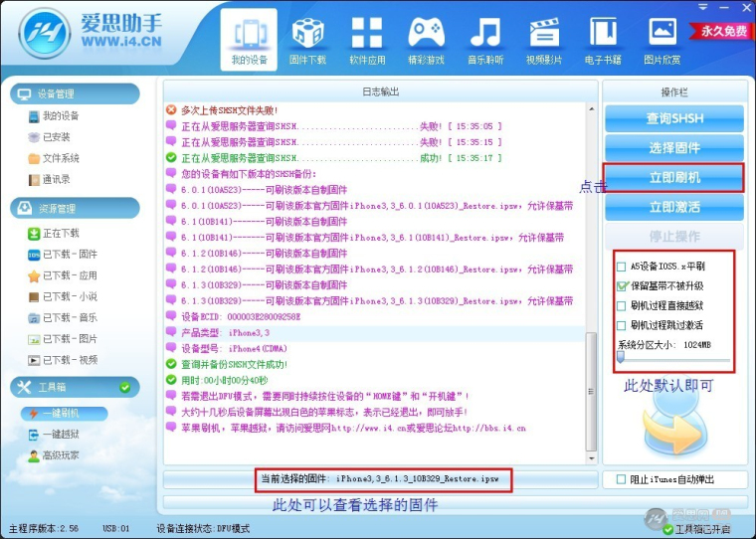Click the 选择固件 button

pyautogui.click(x=674, y=148)
